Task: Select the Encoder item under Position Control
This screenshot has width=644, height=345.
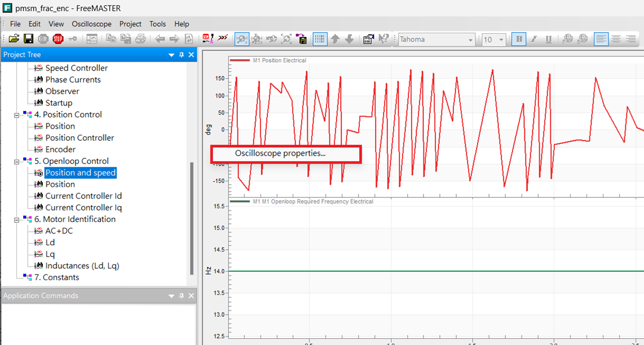Action: tap(60, 149)
